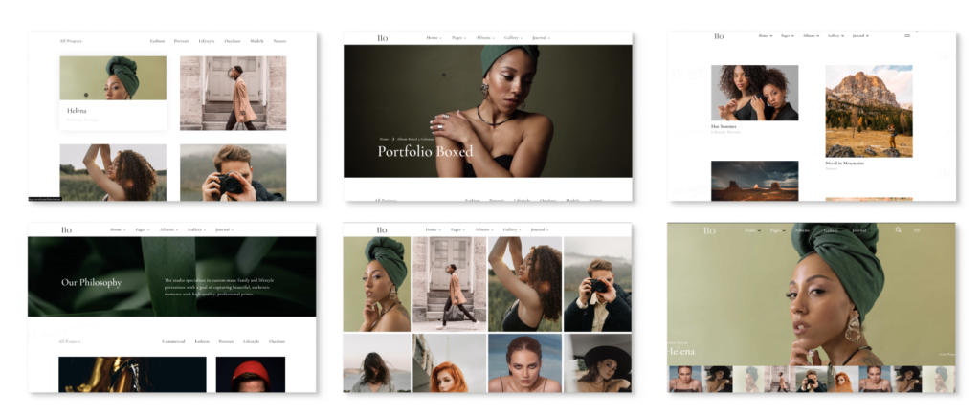Viewport: 980px width, 415px height.
Task: Expand Albums dropdown in Hot Summer mockup
Action: (812, 36)
